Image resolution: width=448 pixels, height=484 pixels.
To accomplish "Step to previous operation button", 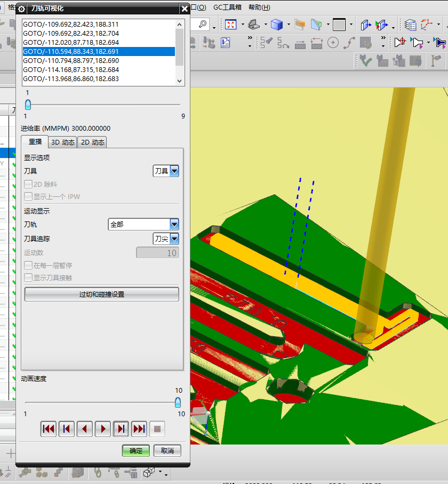I will pyautogui.click(x=67, y=429).
